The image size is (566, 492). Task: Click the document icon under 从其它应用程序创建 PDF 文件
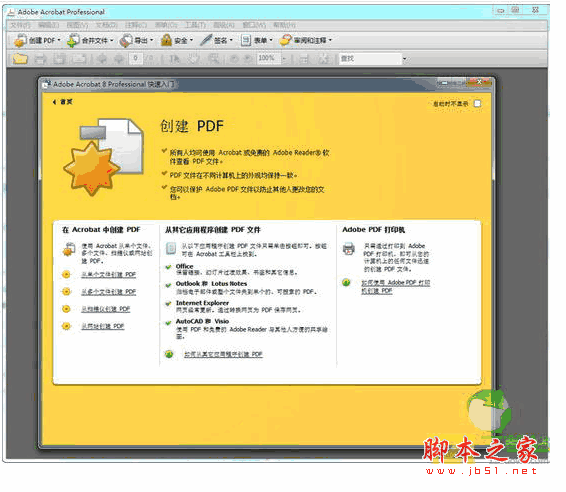tap(171, 248)
